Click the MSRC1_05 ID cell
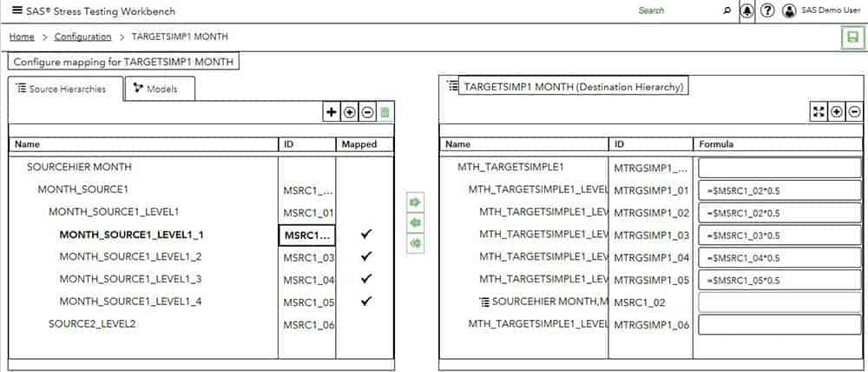This screenshot has width=868, height=372. [x=308, y=302]
